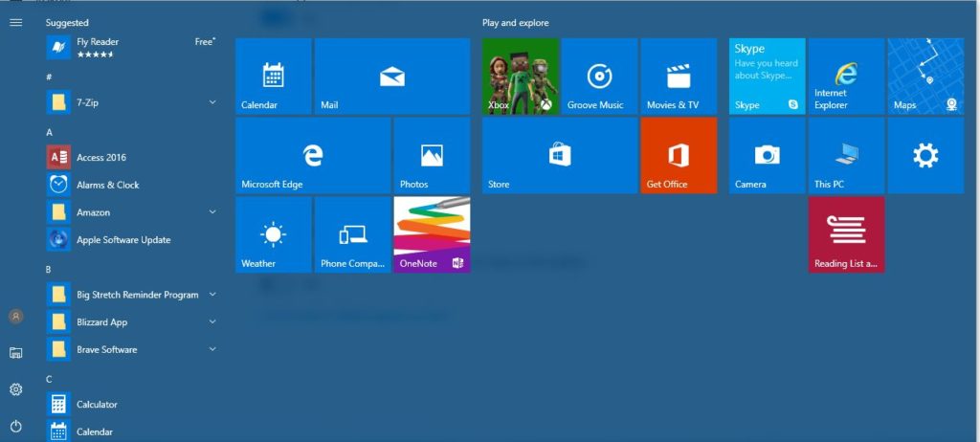Launch the Internet Explorer tile

[x=846, y=76]
